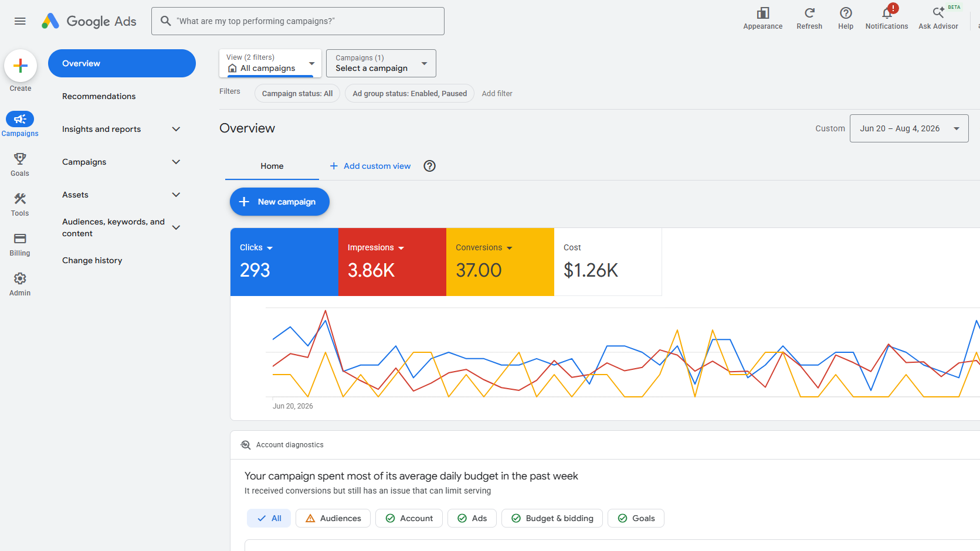Expand the Campaigns submenu chevron
This screenshot has width=980, height=551.
[x=176, y=162]
